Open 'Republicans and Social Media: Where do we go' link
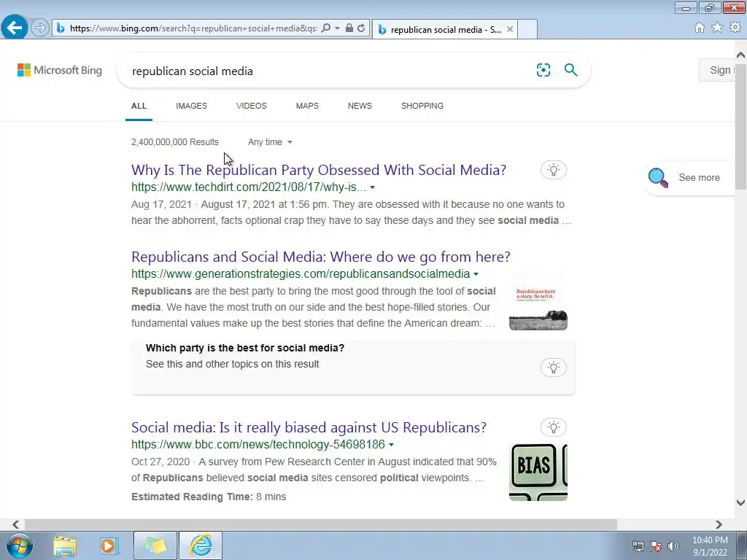 pos(321,257)
